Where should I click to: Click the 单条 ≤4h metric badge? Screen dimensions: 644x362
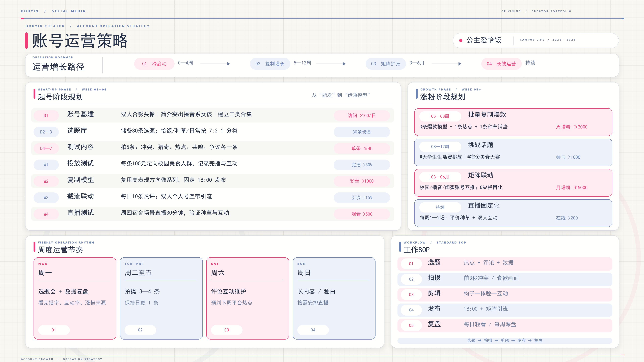point(362,148)
